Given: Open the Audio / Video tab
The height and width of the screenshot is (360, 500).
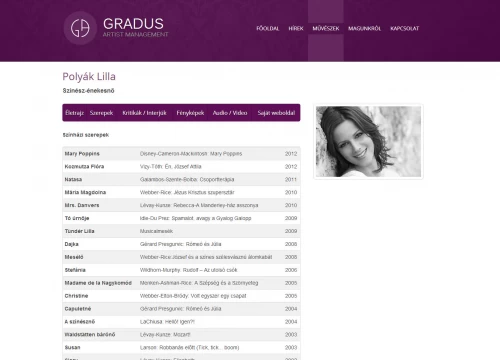Looking at the screenshot, I should (230, 113).
